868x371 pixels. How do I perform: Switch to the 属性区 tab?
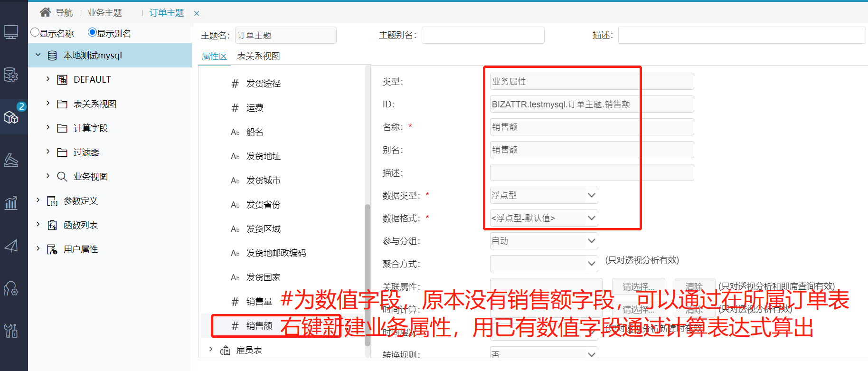(214, 57)
